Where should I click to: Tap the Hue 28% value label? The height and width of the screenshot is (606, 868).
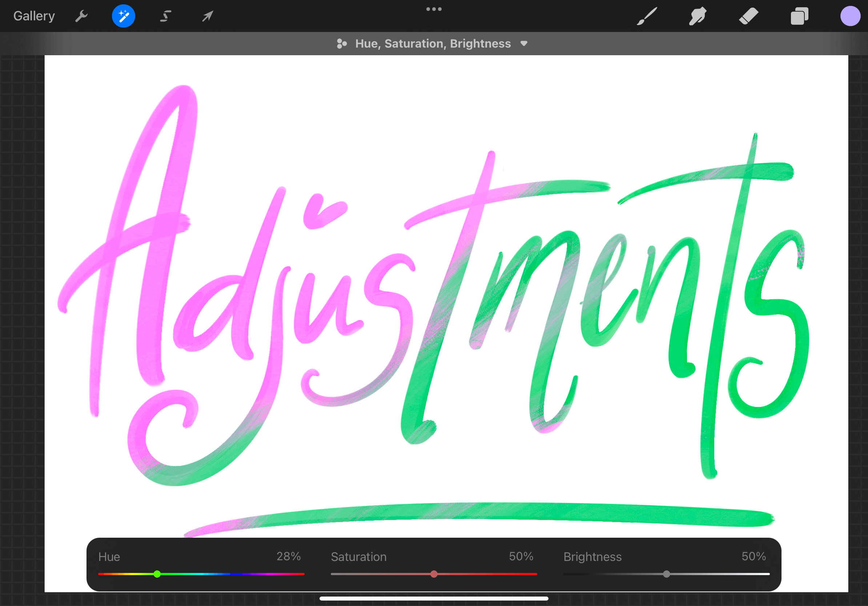tap(288, 556)
